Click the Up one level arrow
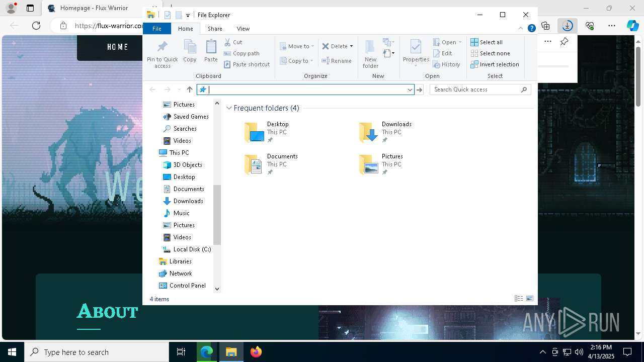The height and width of the screenshot is (362, 644). pyautogui.click(x=190, y=89)
